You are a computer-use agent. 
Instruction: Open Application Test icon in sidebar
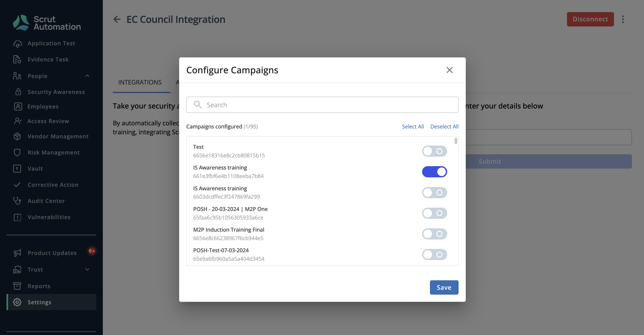[17, 44]
